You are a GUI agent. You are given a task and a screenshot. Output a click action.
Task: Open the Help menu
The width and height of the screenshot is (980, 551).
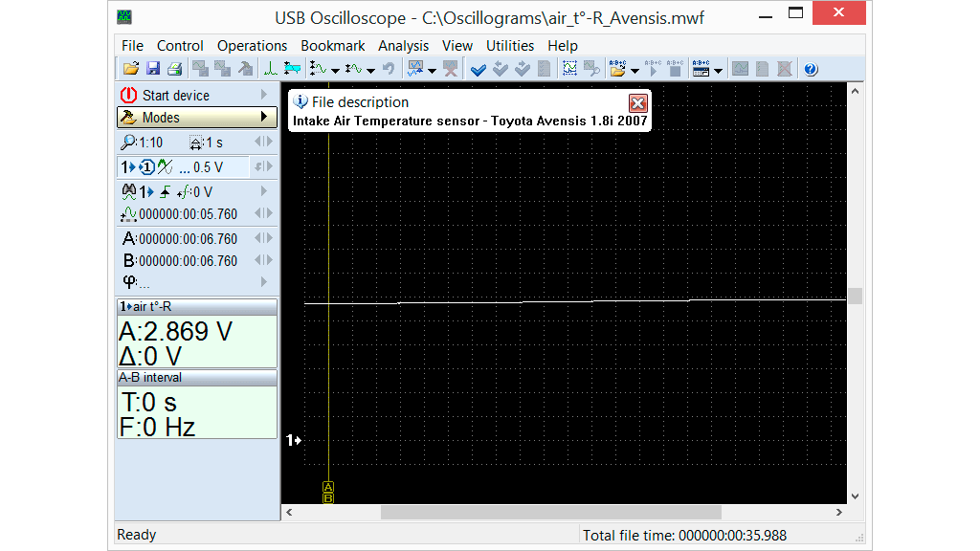click(x=563, y=46)
